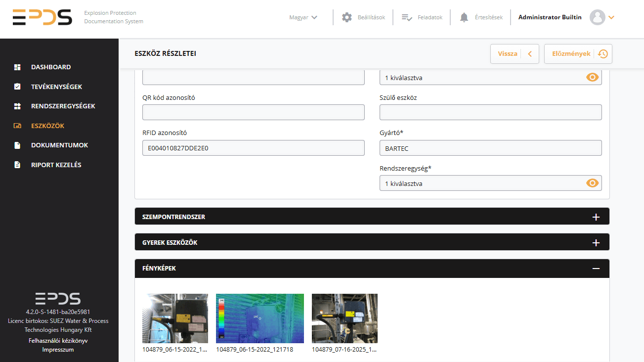Screen dimensions: 644x362
Task: Expand the Szempontrendszer section
Action: tap(596, 217)
